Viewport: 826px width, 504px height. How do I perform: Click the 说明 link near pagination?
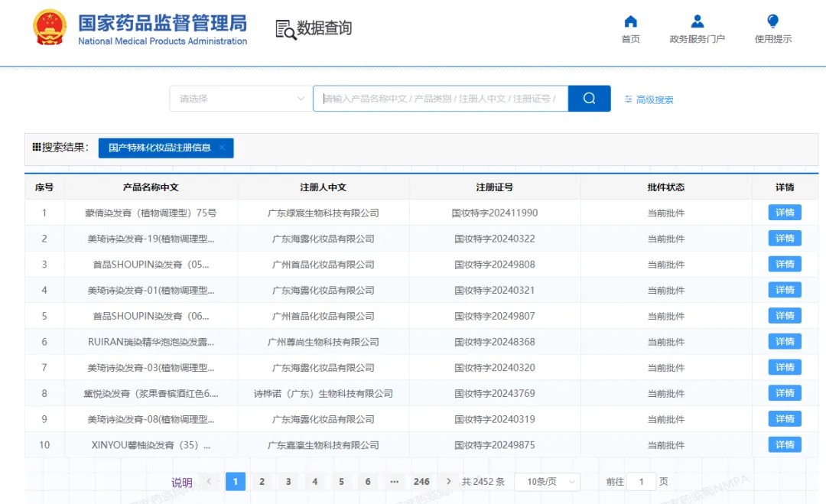(182, 483)
